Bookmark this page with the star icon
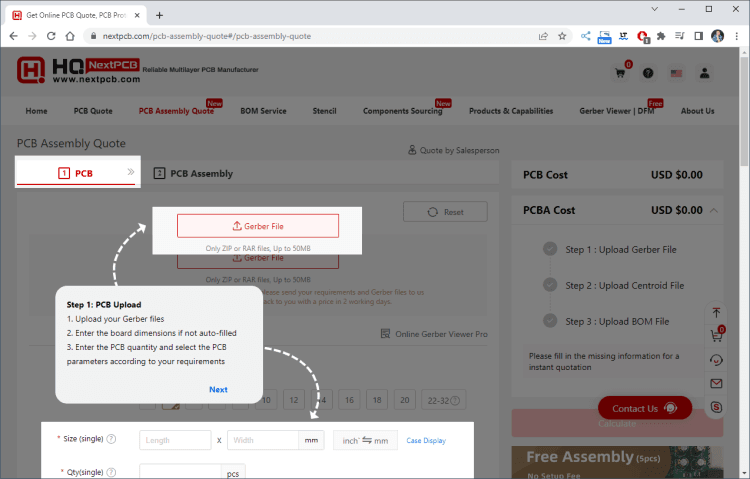The image size is (750, 479). coord(562,36)
